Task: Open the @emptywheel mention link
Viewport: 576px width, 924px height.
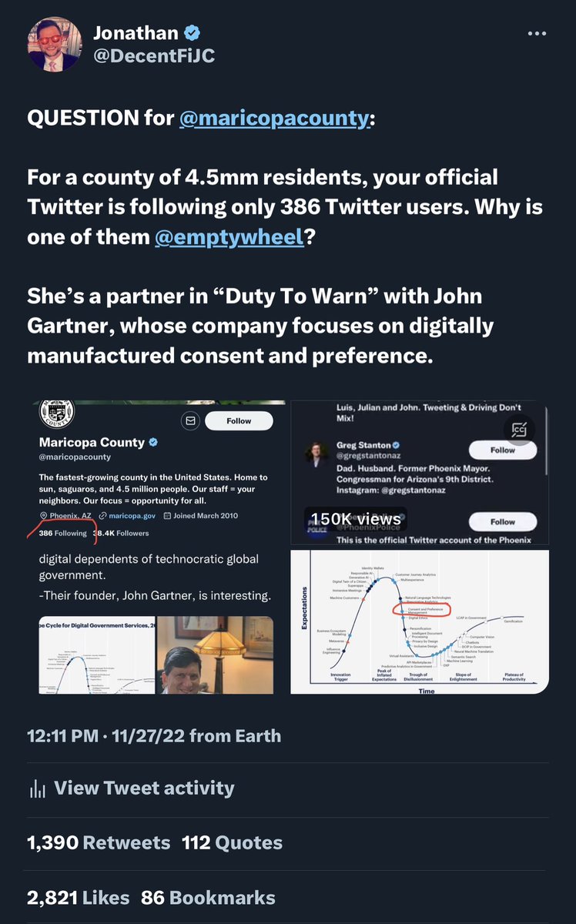Action: (x=229, y=238)
